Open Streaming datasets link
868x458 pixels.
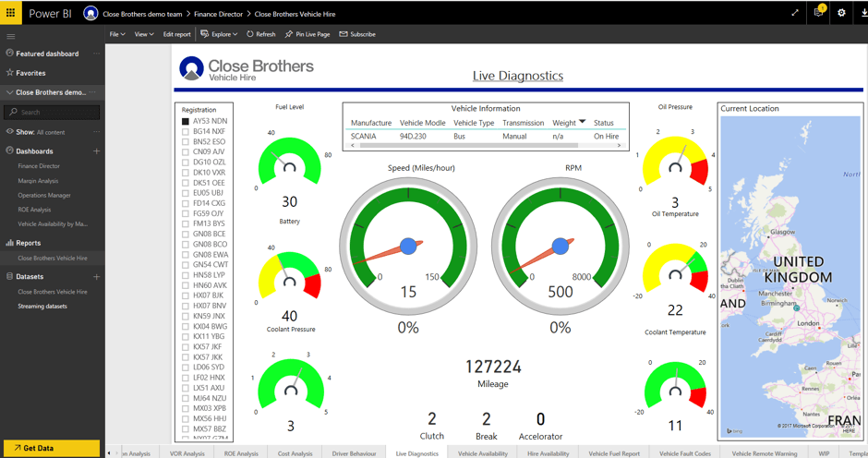42,306
